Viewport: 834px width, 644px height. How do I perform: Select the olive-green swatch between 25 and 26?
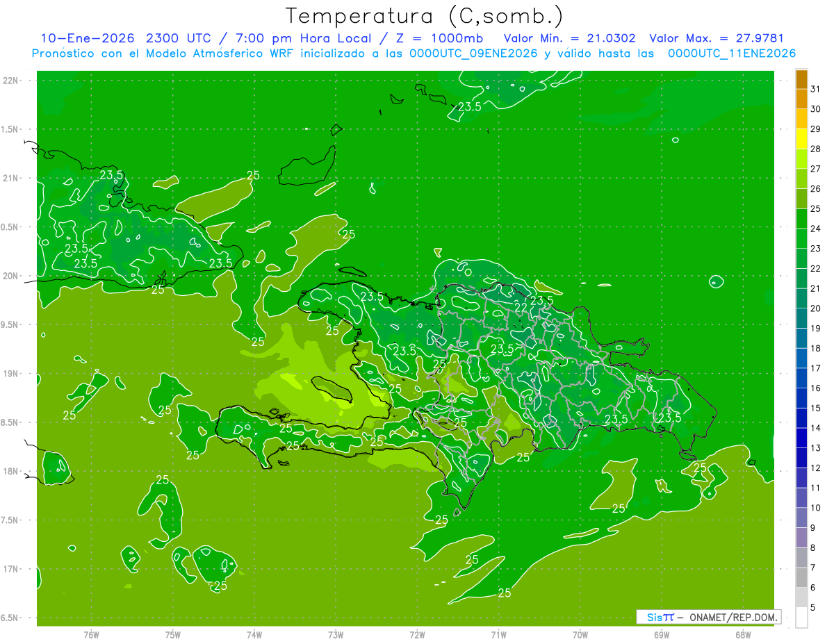(801, 198)
